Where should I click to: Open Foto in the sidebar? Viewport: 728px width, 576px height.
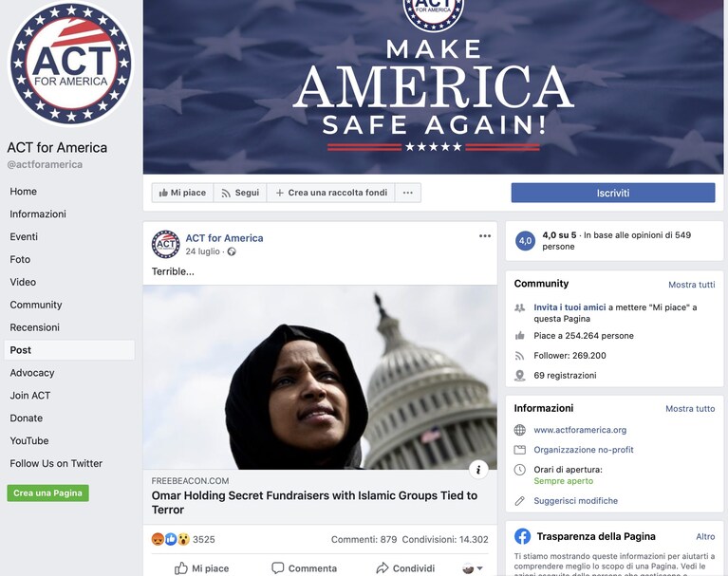pos(20,259)
